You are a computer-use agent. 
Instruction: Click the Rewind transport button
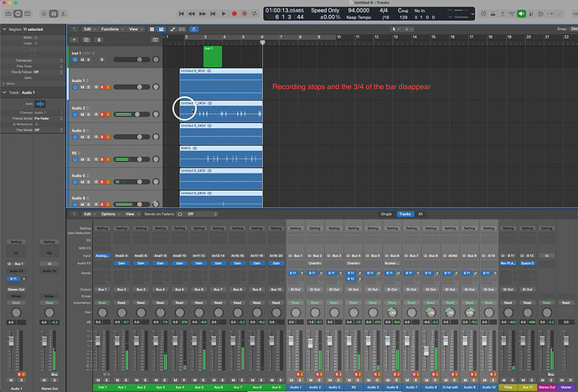(191, 13)
